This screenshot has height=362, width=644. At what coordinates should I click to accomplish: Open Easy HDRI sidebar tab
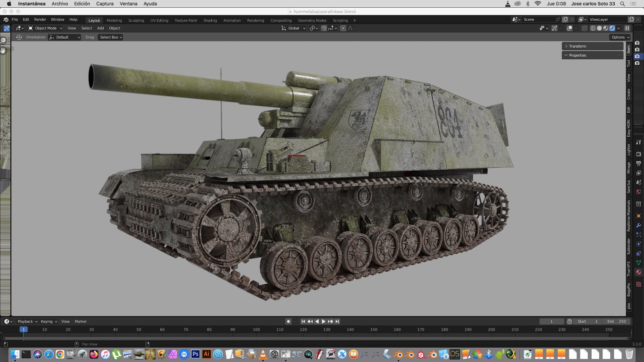629,128
